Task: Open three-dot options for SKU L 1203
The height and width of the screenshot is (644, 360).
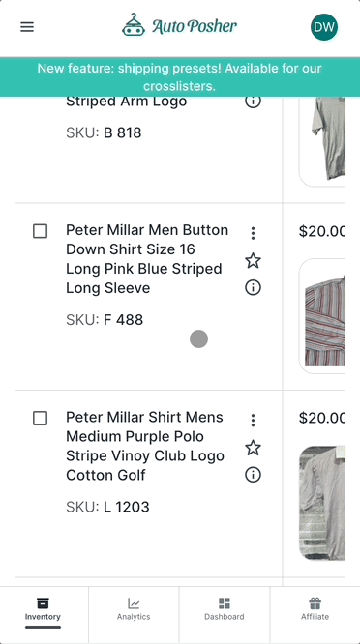Action: click(x=253, y=421)
